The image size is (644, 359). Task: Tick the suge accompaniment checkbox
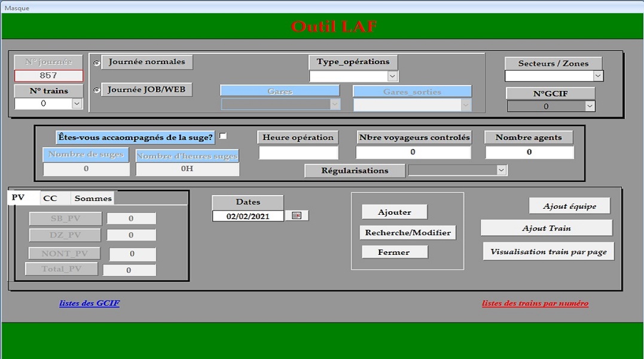tap(223, 136)
